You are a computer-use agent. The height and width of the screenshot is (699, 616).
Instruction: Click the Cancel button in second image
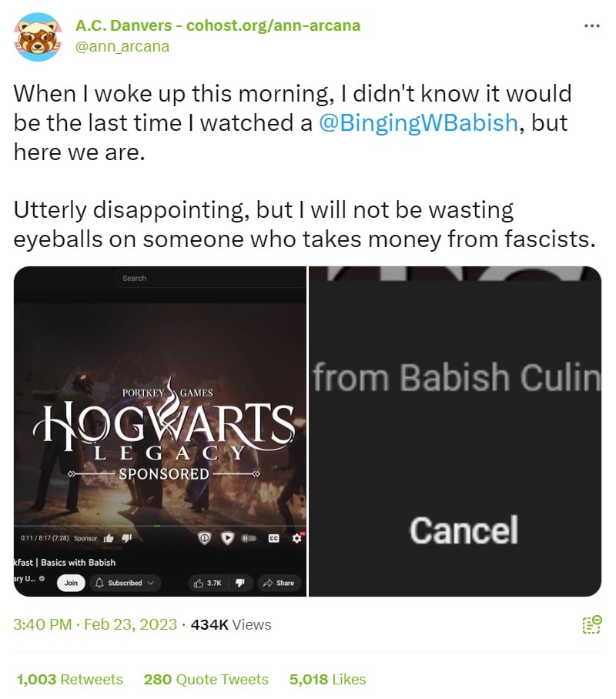point(464,530)
